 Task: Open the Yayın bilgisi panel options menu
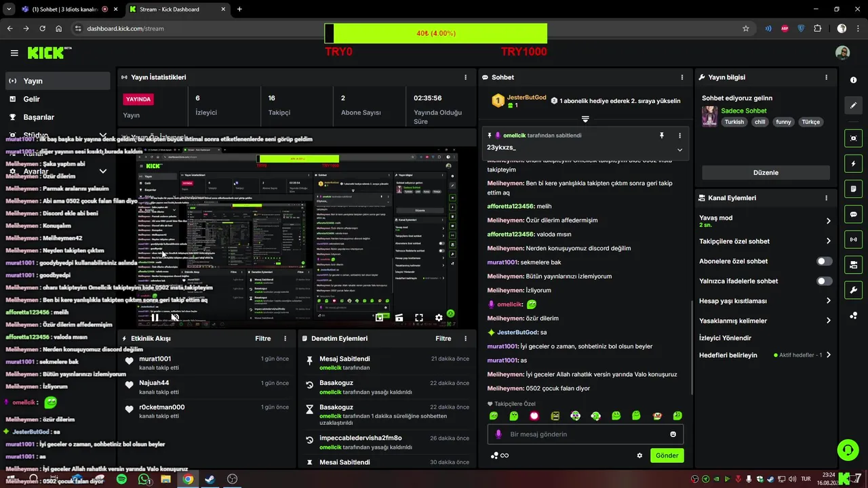click(x=826, y=77)
